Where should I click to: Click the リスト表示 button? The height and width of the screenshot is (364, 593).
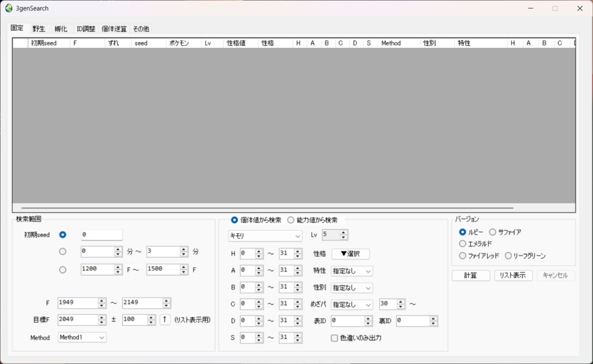514,275
